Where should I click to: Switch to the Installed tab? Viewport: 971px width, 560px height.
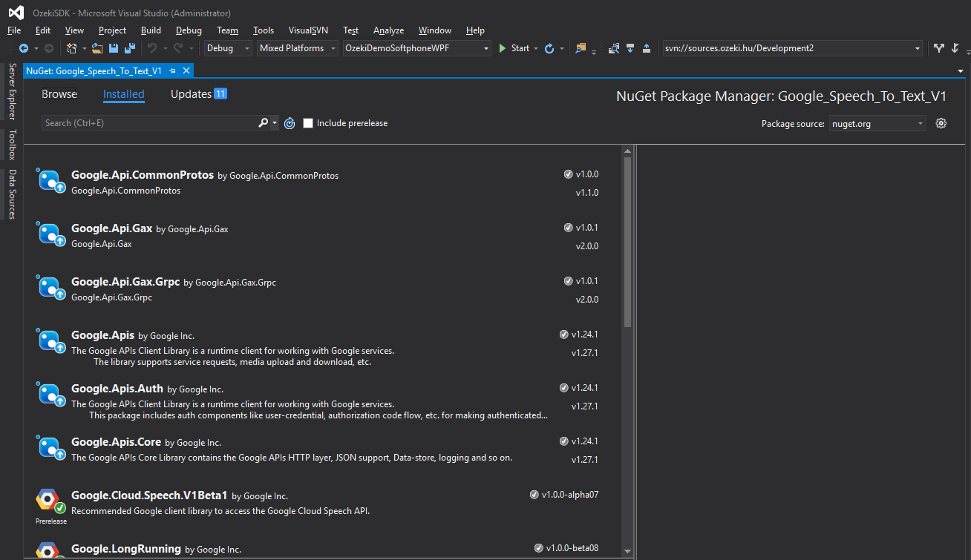click(x=124, y=94)
